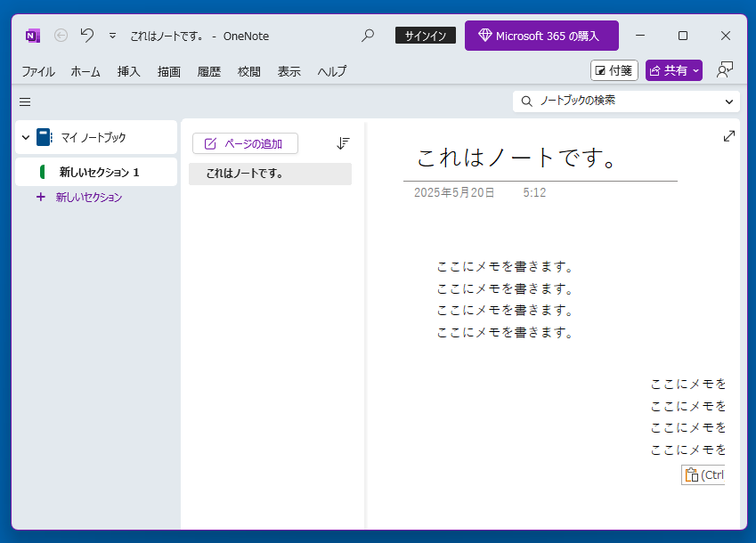Open the 挿入 tab

[x=129, y=71]
